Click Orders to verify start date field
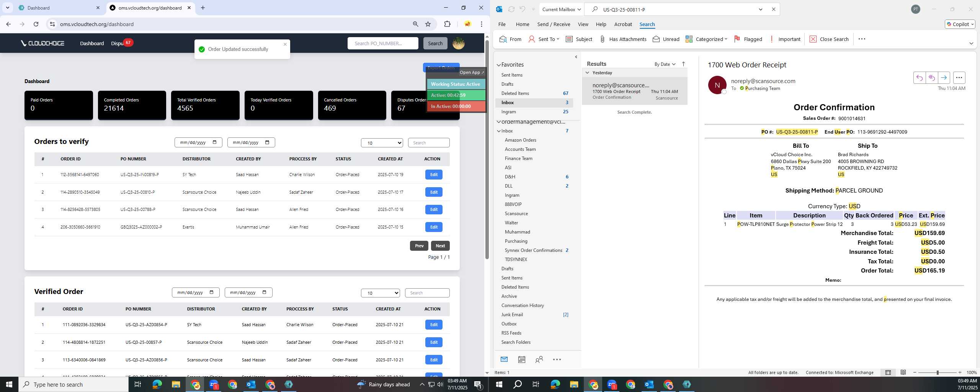Image resolution: width=980 pixels, height=392 pixels. (x=198, y=142)
